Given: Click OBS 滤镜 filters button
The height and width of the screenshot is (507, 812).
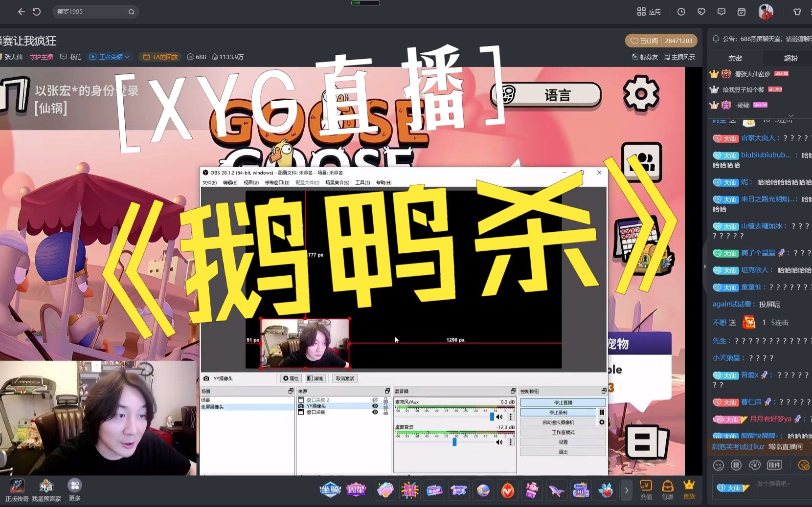Looking at the screenshot, I should [316, 378].
